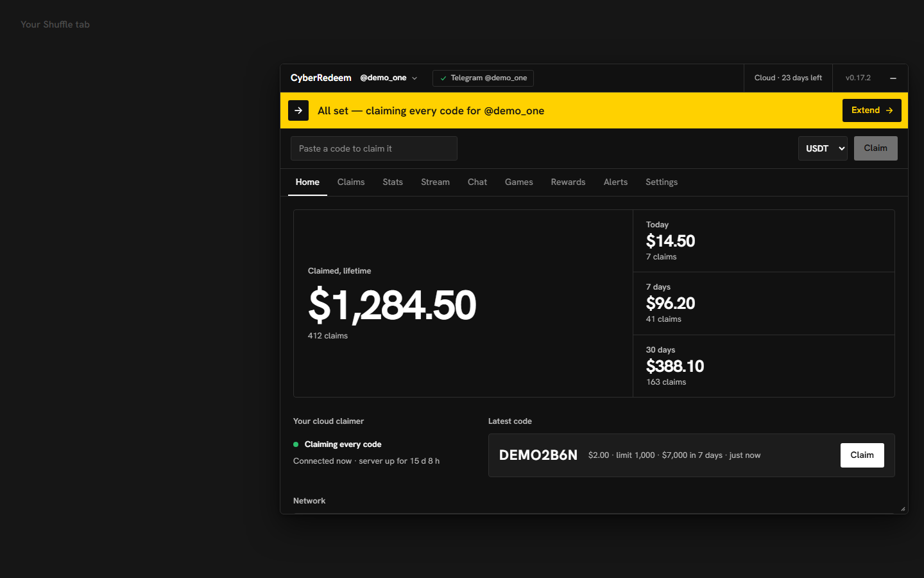Click the DEMO2B6N code text
The width and height of the screenshot is (924, 578).
click(538, 455)
